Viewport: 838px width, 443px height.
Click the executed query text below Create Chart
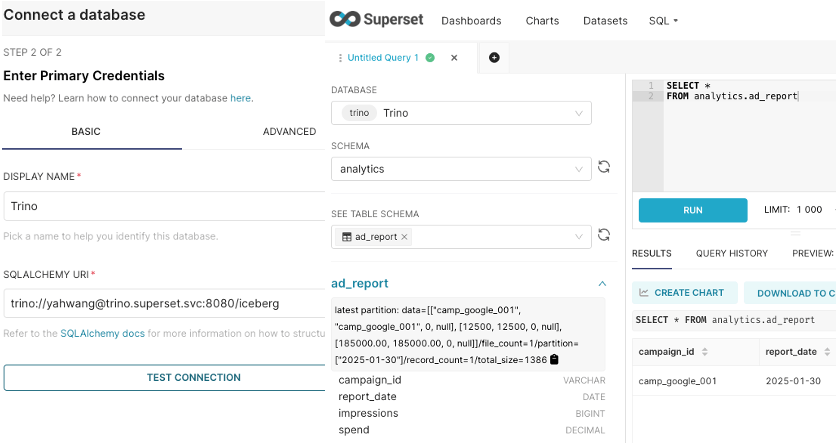725,320
